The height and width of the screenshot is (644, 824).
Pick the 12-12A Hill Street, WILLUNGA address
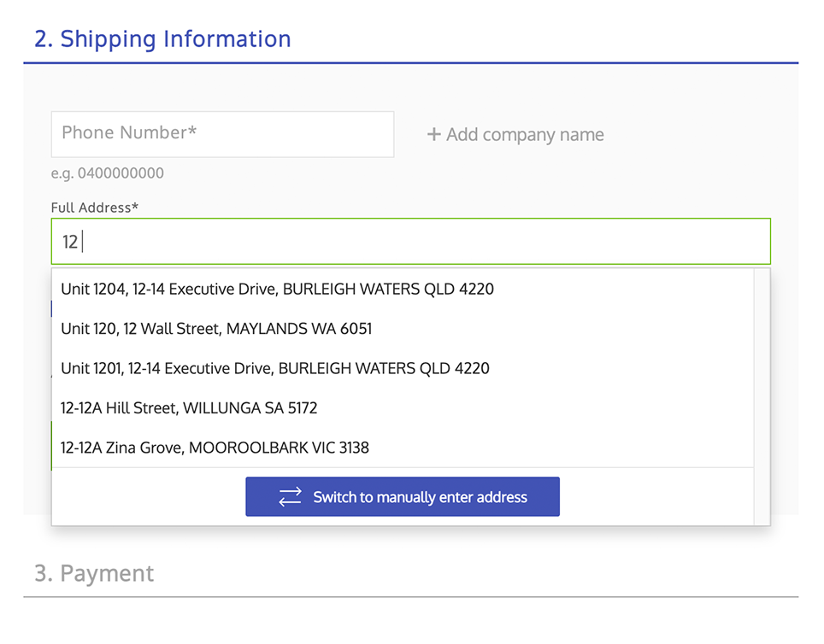[x=189, y=408]
